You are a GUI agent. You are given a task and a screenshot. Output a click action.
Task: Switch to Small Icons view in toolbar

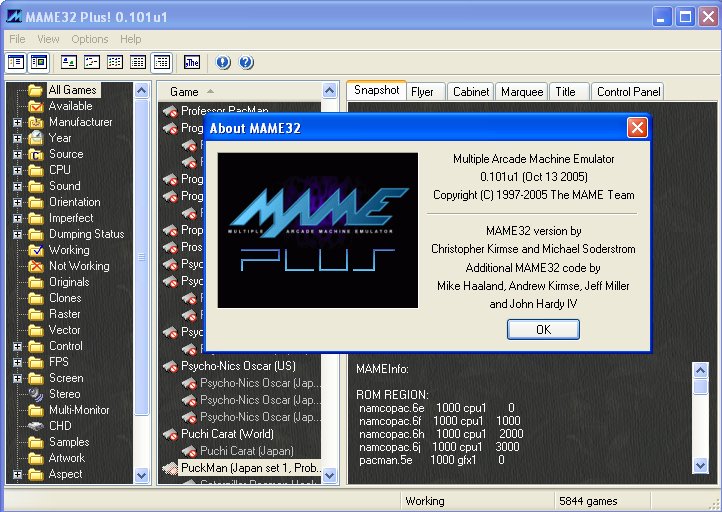click(92, 62)
